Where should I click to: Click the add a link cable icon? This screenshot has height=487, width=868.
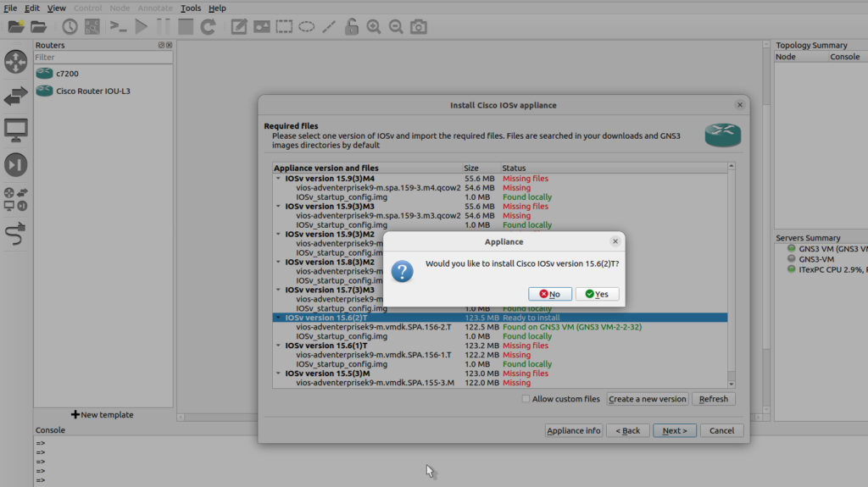pos(15,235)
